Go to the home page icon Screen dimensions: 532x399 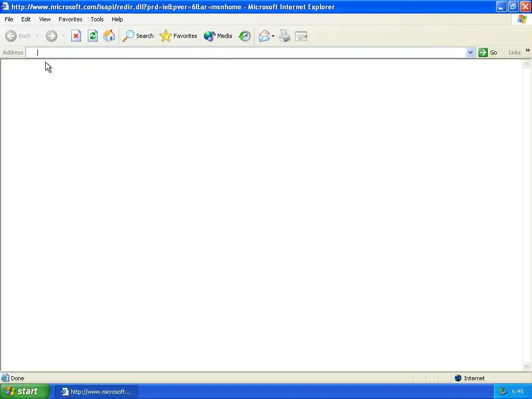(x=109, y=36)
